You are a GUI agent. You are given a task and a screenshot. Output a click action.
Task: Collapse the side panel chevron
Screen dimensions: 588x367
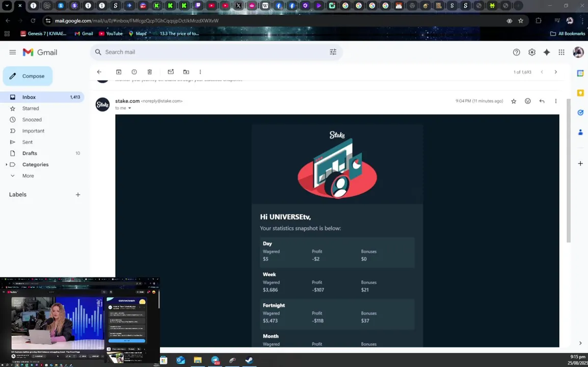580,343
